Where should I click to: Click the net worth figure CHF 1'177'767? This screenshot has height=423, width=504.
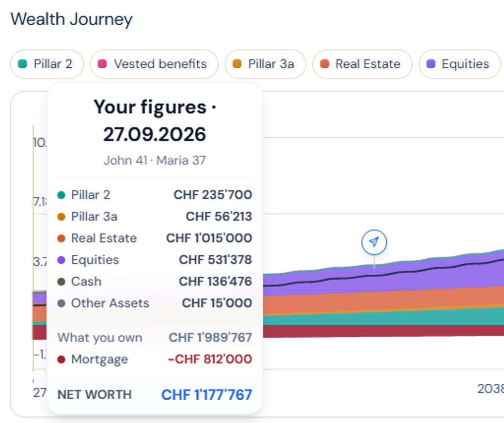[206, 395]
